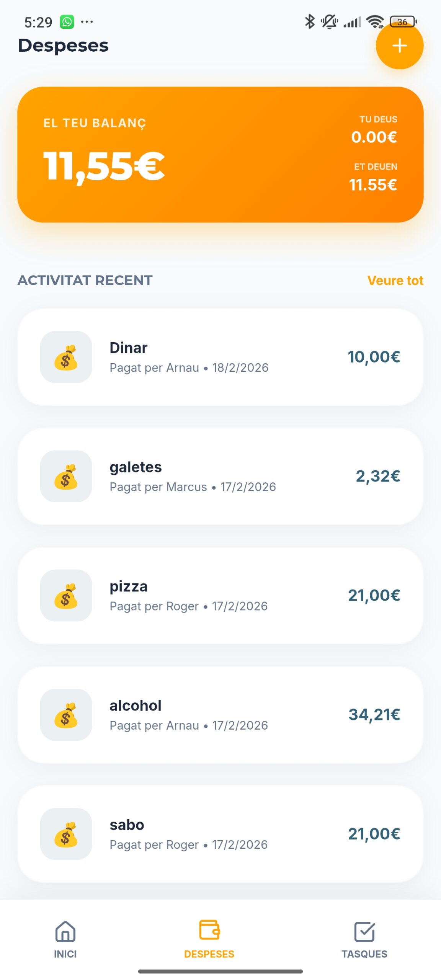
Task: Open the alcohol expense amount 34,21€
Action: pos(374,715)
